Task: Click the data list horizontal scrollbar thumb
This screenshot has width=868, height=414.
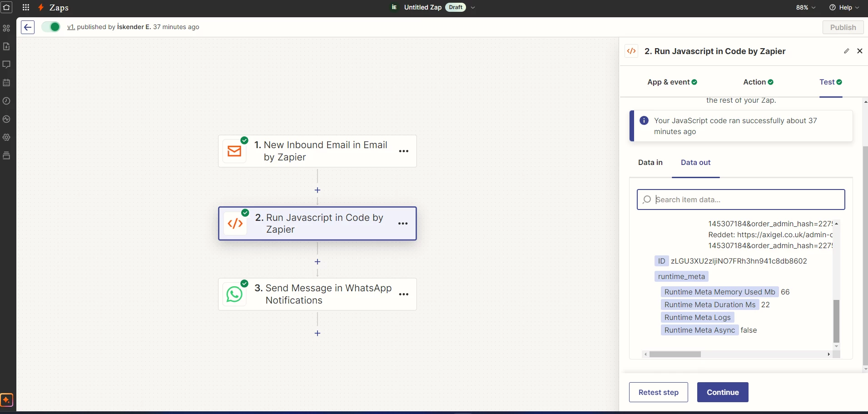Action: [x=675, y=354]
